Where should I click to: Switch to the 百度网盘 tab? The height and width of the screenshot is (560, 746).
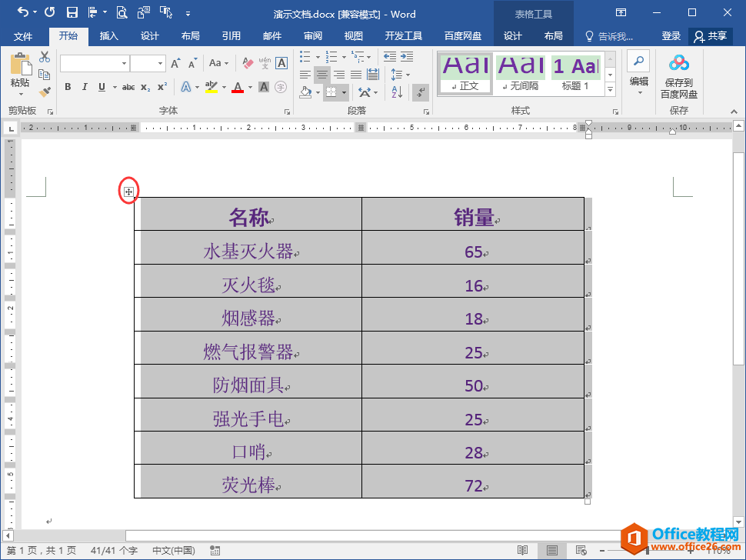pyautogui.click(x=463, y=36)
